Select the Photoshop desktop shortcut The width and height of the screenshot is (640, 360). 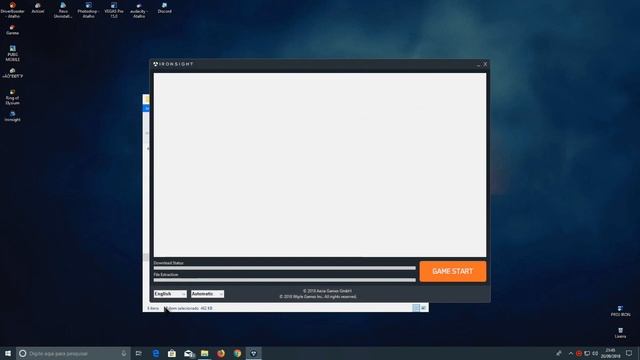click(88, 10)
